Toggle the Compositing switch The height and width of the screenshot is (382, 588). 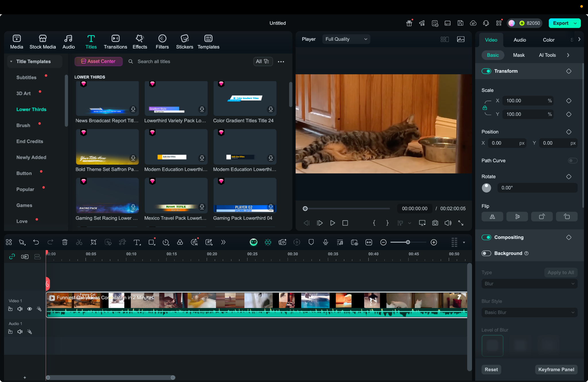[x=486, y=237]
